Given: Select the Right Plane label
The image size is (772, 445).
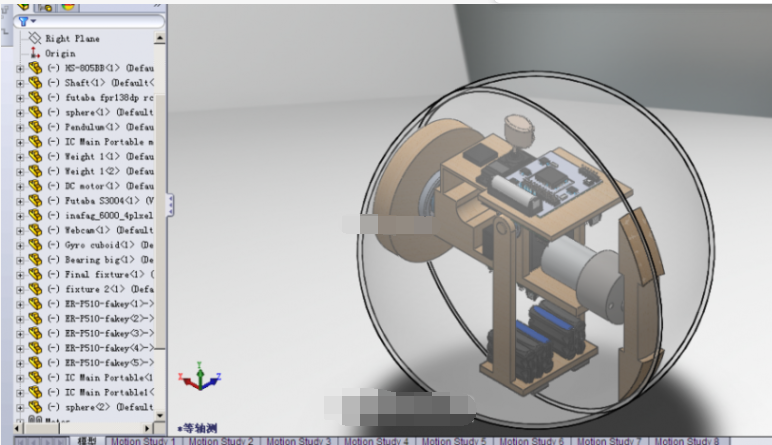Looking at the screenshot, I should (x=72, y=38).
